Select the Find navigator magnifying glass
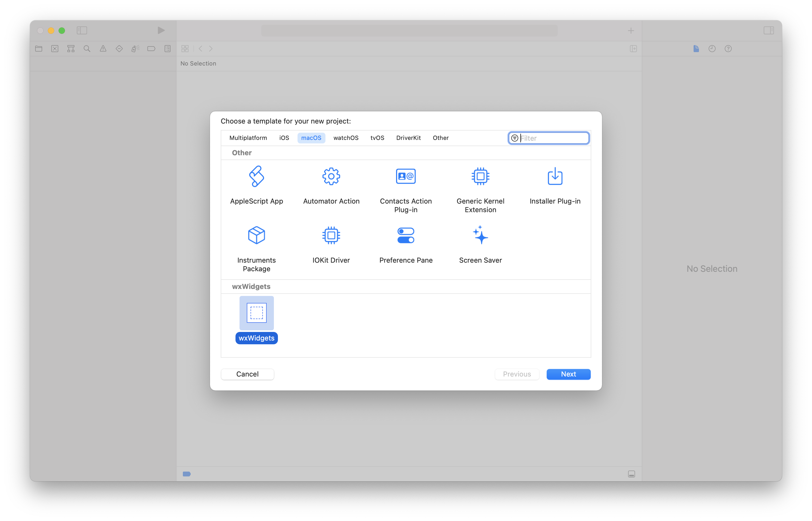This screenshot has height=521, width=812. pyautogui.click(x=86, y=48)
